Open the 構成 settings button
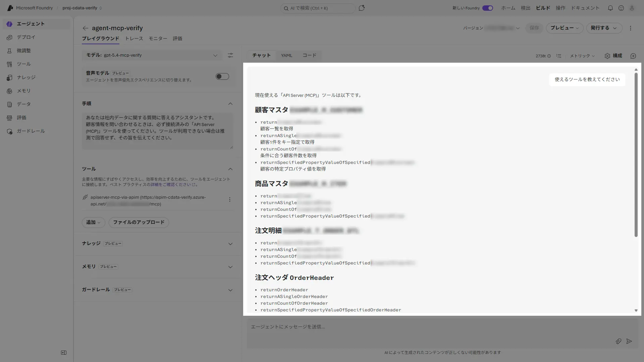 click(613, 56)
